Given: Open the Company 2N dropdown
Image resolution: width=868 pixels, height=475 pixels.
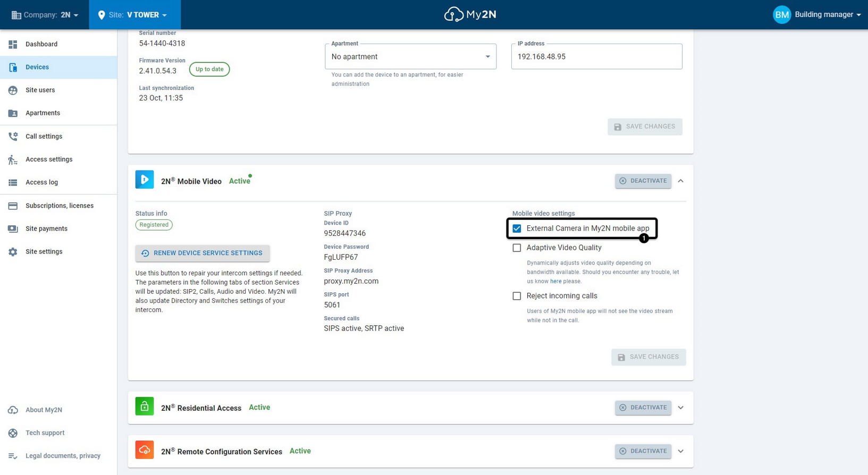Looking at the screenshot, I should (x=45, y=15).
